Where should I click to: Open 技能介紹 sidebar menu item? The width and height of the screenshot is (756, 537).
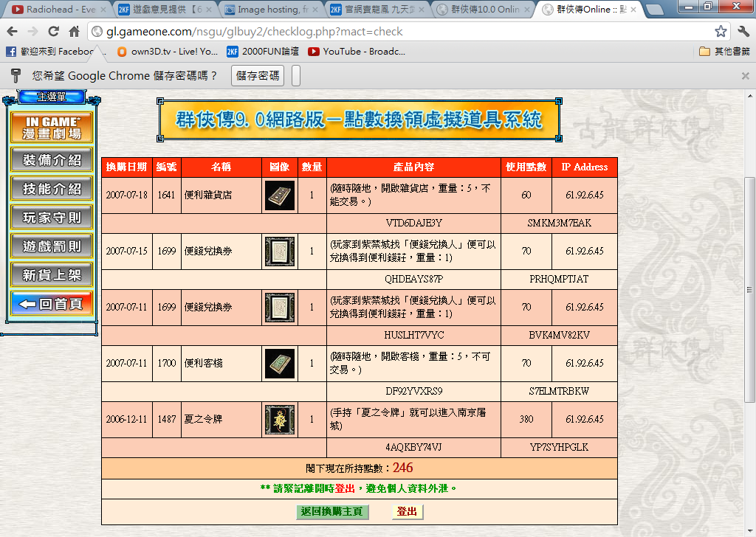point(52,189)
